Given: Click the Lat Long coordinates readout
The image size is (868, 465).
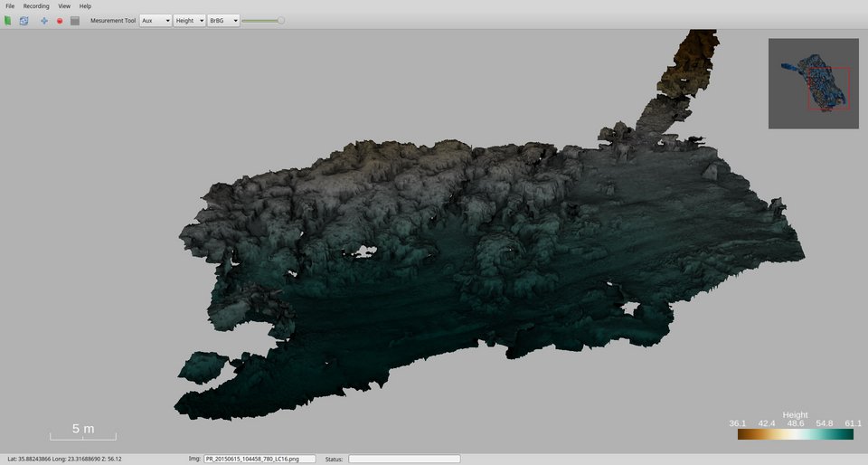Looking at the screenshot, I should (64, 459).
